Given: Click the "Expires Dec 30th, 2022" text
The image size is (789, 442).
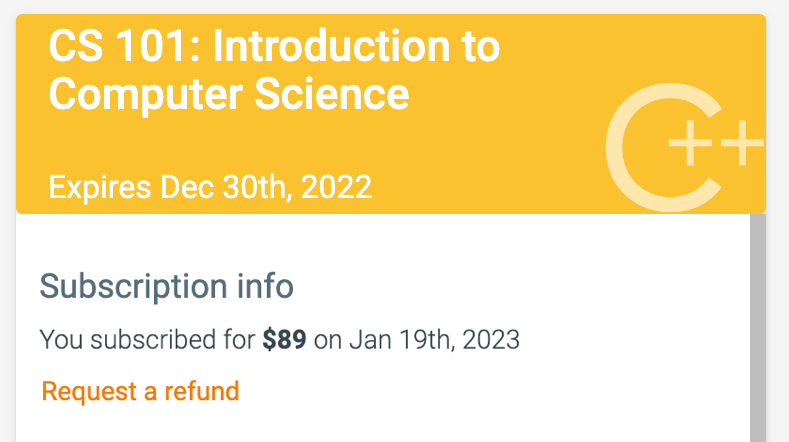Looking at the screenshot, I should click(210, 187).
